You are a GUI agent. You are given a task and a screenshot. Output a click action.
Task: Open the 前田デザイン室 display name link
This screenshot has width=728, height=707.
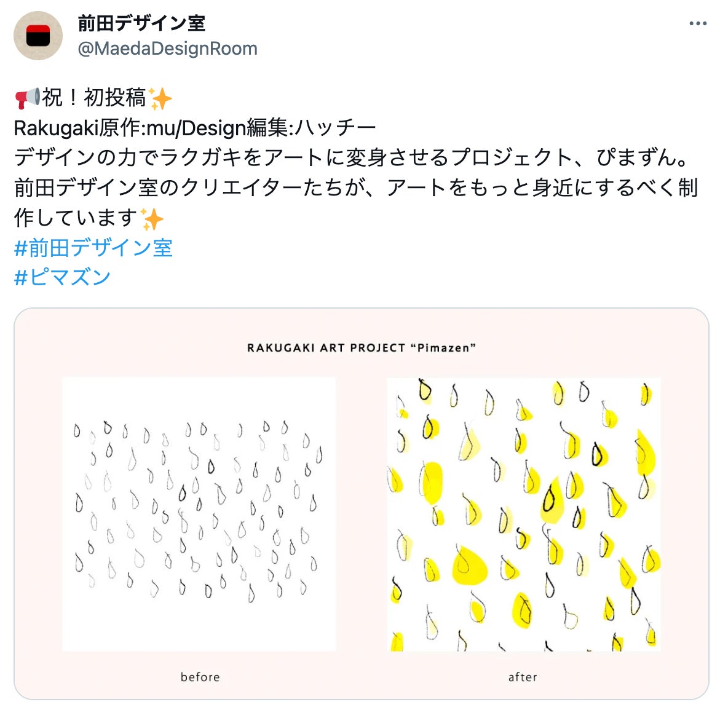[141, 23]
